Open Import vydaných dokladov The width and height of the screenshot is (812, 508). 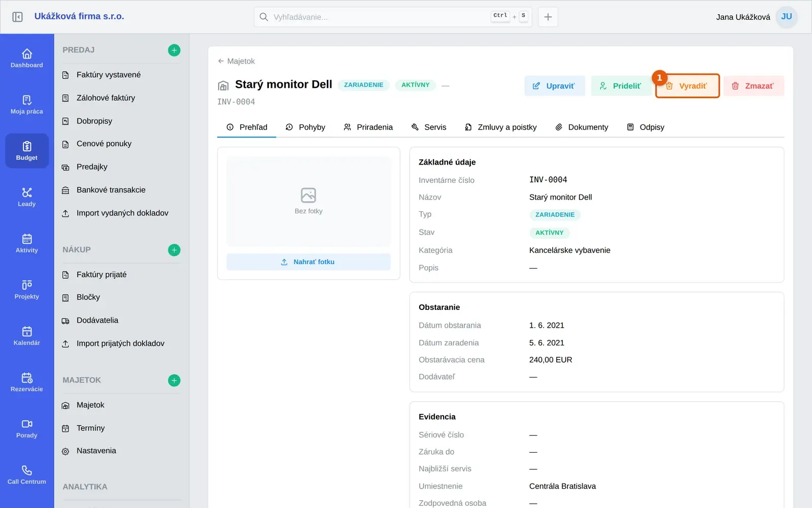(x=122, y=213)
